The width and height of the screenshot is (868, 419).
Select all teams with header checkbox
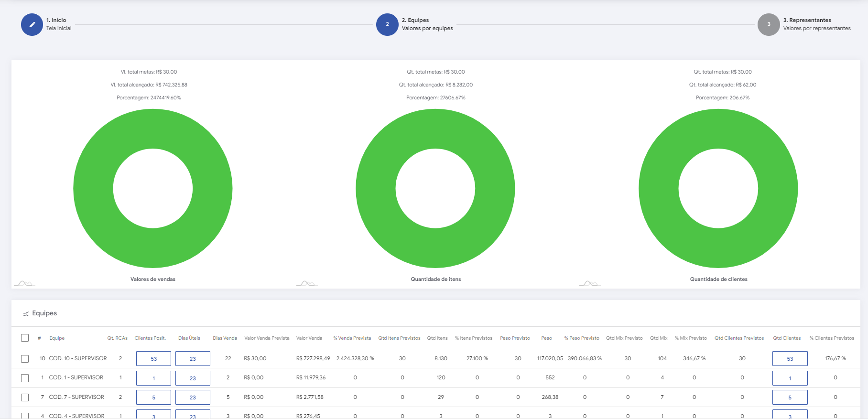(25, 338)
